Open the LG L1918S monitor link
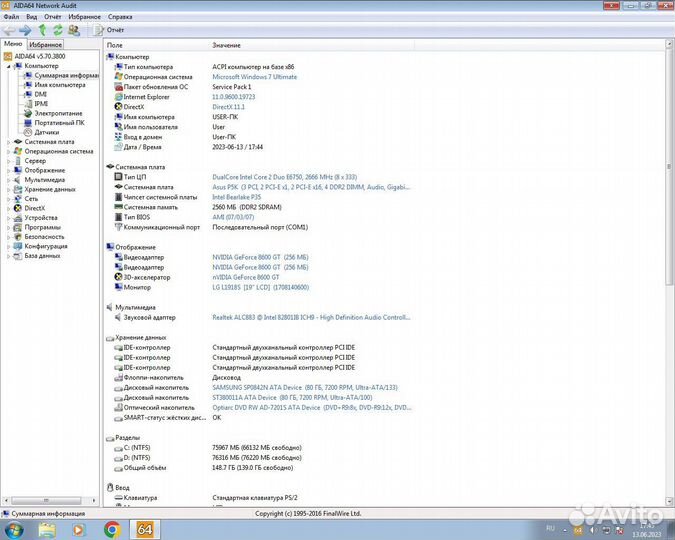This screenshot has width=675, height=540. coord(260,287)
